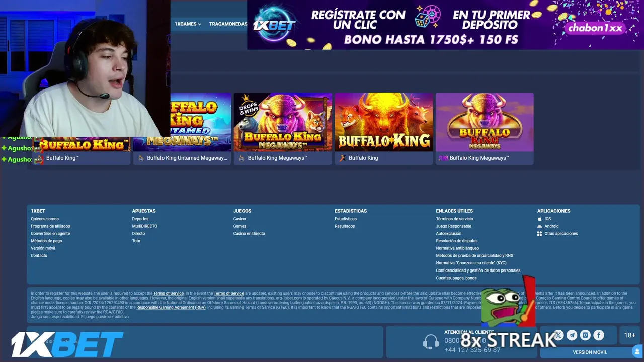Open Casino en Directo link
This screenshot has height=362, width=644.
(249, 233)
